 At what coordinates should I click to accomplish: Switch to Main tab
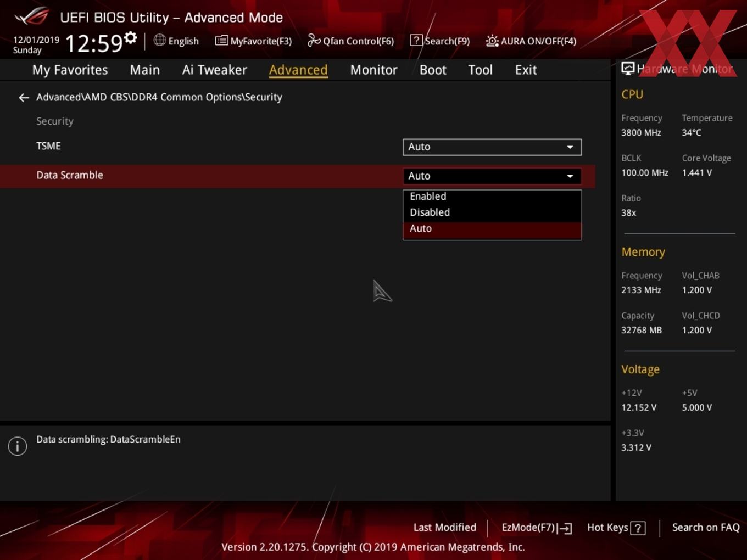coord(145,70)
